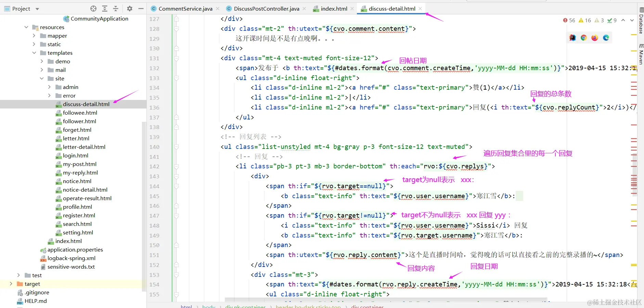
Task: Expand the mapper folder
Action: [34, 36]
